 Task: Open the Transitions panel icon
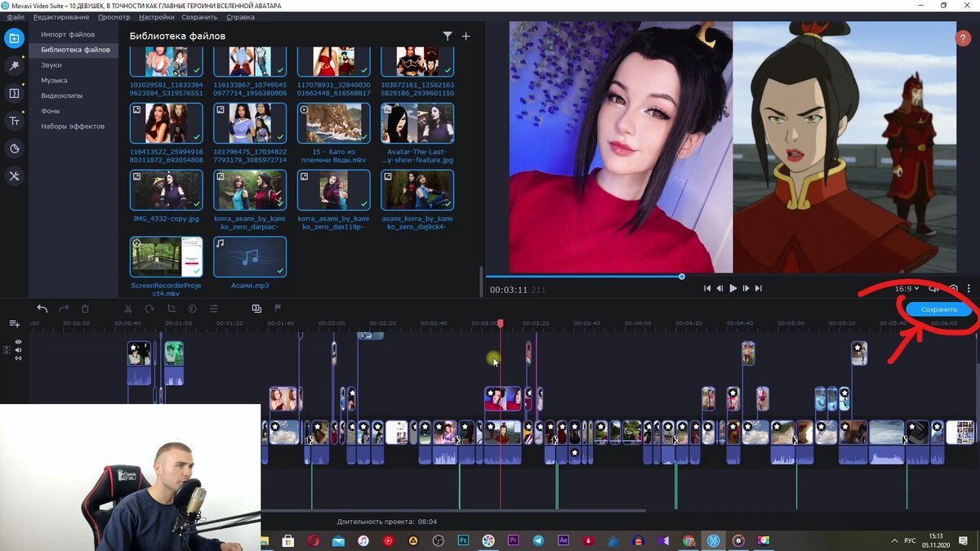coord(14,93)
